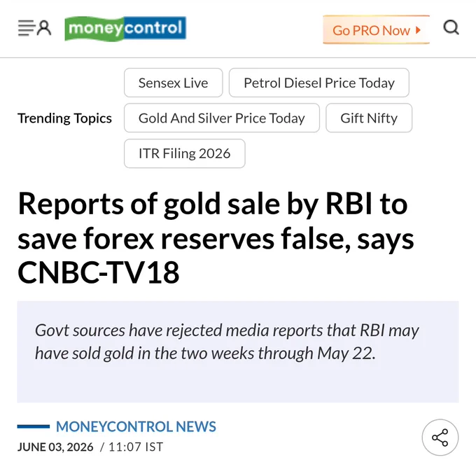Click Go PRO Now button
The height and width of the screenshot is (467, 476).
point(376,30)
